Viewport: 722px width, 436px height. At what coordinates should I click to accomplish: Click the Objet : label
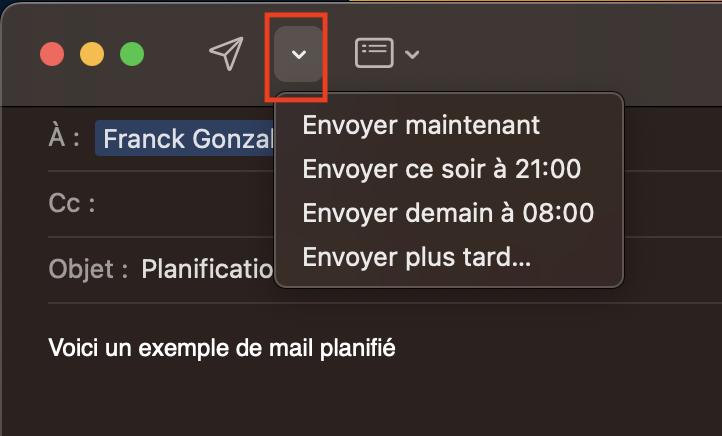click(88, 269)
